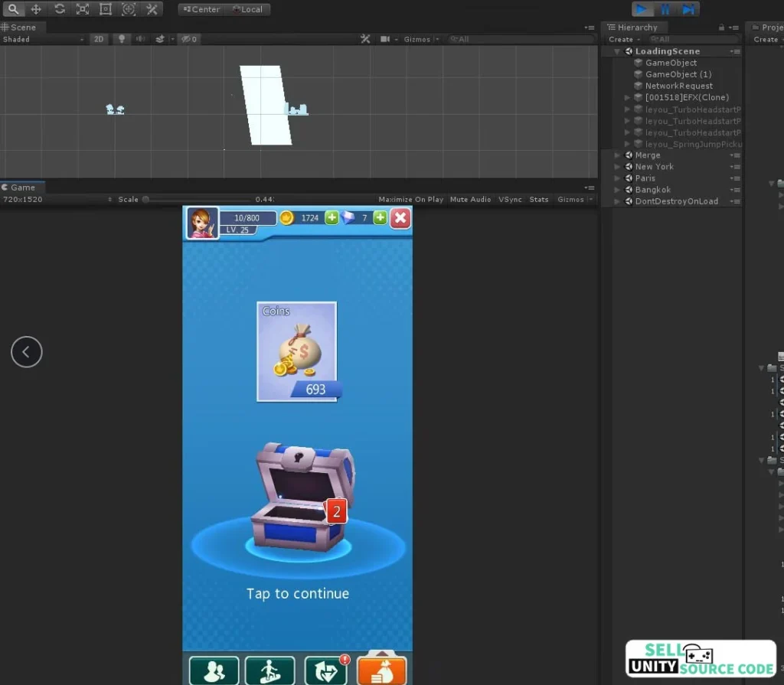Expand the New York scene
Viewport: 784px width, 685px height.
[x=617, y=167]
